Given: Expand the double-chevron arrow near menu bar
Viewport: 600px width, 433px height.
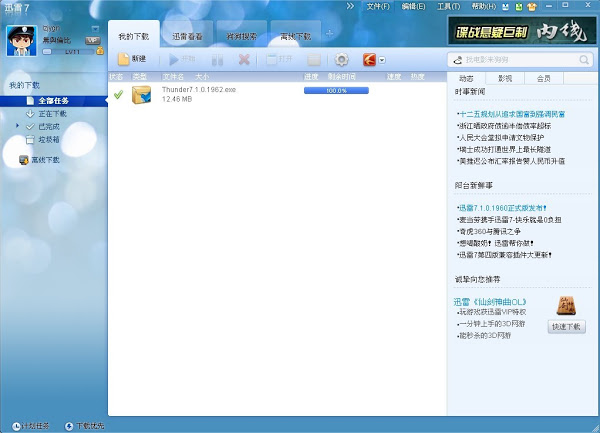Looking at the screenshot, I should point(350,6).
